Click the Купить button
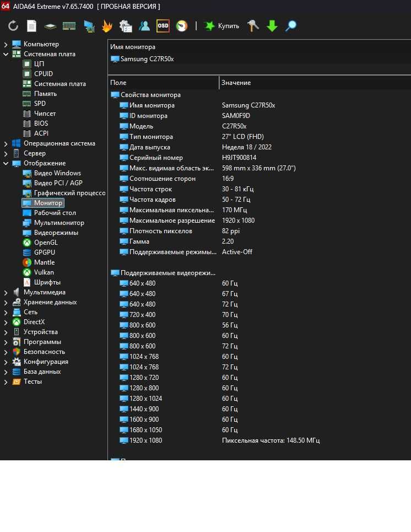The width and height of the screenshot is (411, 532). coord(222,26)
